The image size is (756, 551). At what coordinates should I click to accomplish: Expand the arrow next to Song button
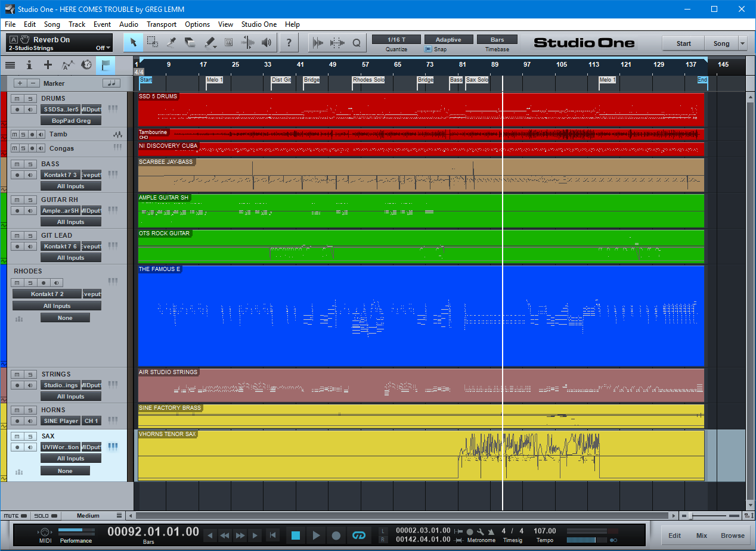point(742,43)
